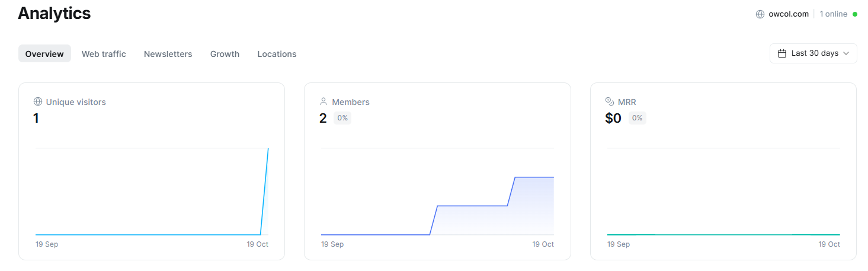This screenshot has height=271, width=868.
Task: Switch to the Web traffic tab
Action: pos(104,54)
